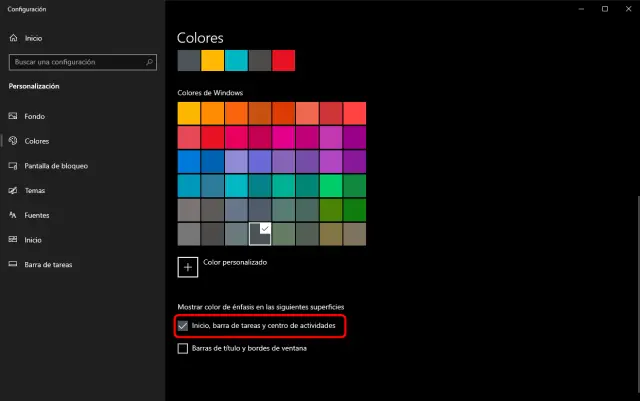This screenshot has height=401, width=640.
Task: Click the plus icon for custom color
Action: (x=188, y=266)
